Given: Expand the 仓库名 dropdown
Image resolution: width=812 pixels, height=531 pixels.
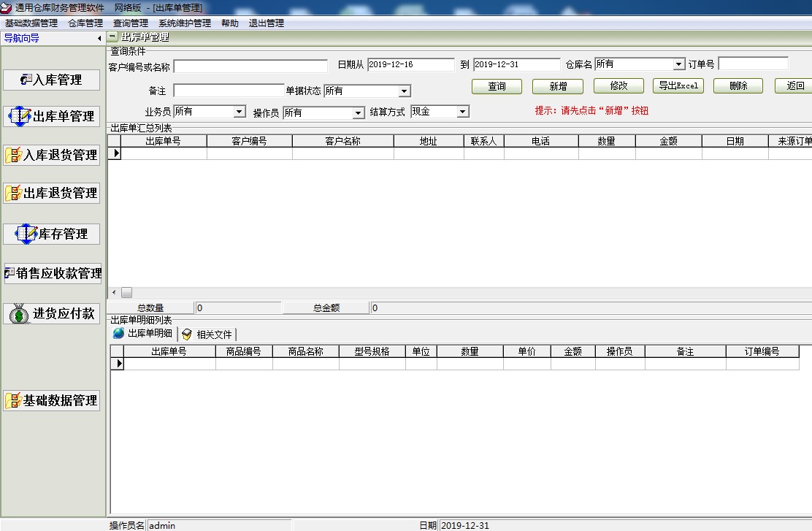Looking at the screenshot, I should pyautogui.click(x=679, y=65).
